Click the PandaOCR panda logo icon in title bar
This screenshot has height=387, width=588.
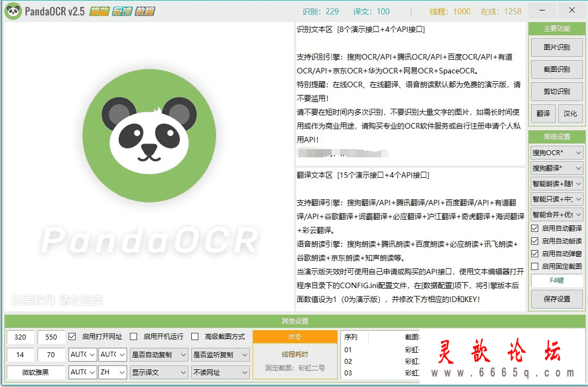pyautogui.click(x=13, y=11)
